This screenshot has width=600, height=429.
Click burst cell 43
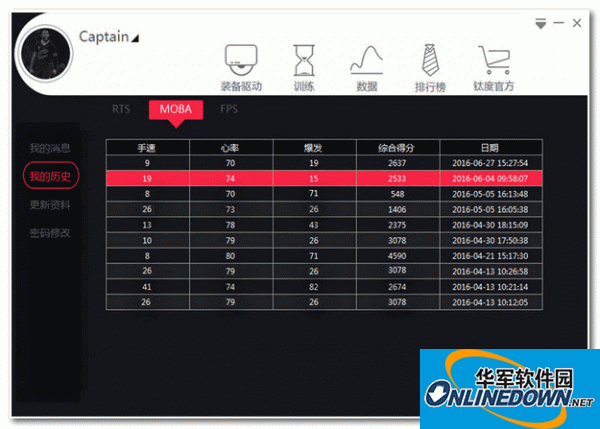pyautogui.click(x=314, y=225)
